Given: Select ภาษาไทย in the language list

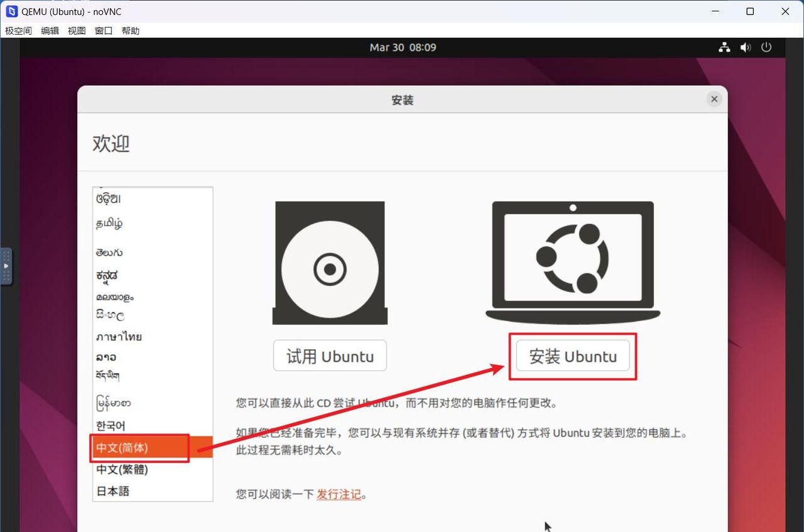Looking at the screenshot, I should (153, 337).
